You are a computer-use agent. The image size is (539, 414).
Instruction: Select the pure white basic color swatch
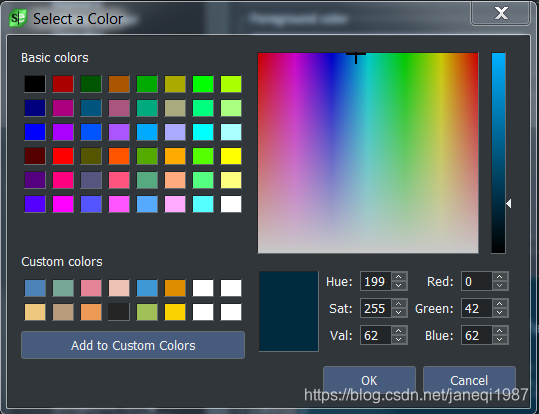click(231, 204)
